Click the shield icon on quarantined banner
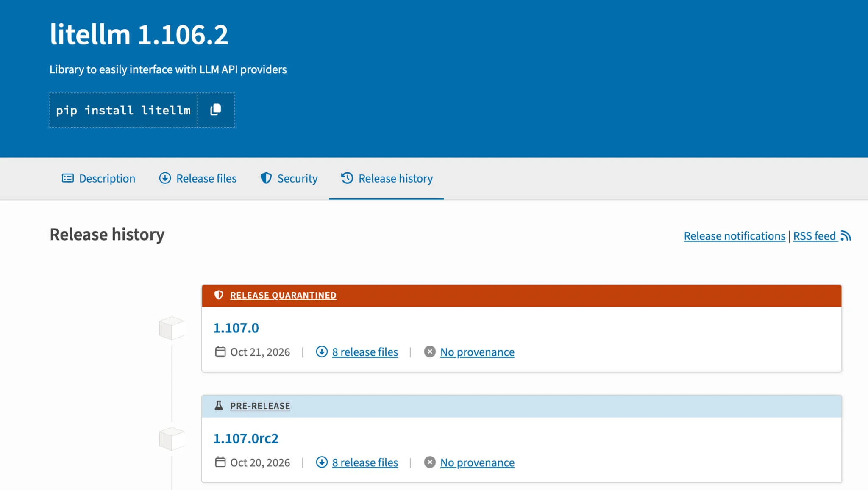Viewport: 868px width, 490px height. (219, 295)
